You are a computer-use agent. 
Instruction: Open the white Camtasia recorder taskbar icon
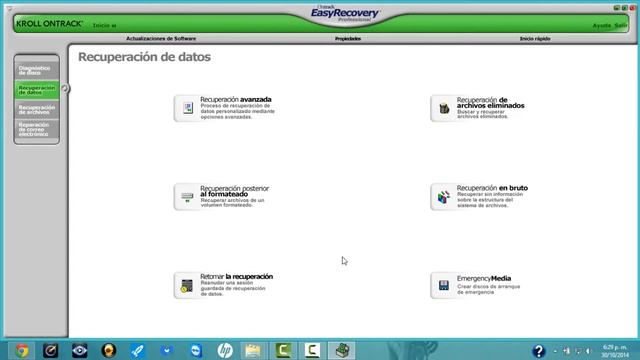click(312, 351)
